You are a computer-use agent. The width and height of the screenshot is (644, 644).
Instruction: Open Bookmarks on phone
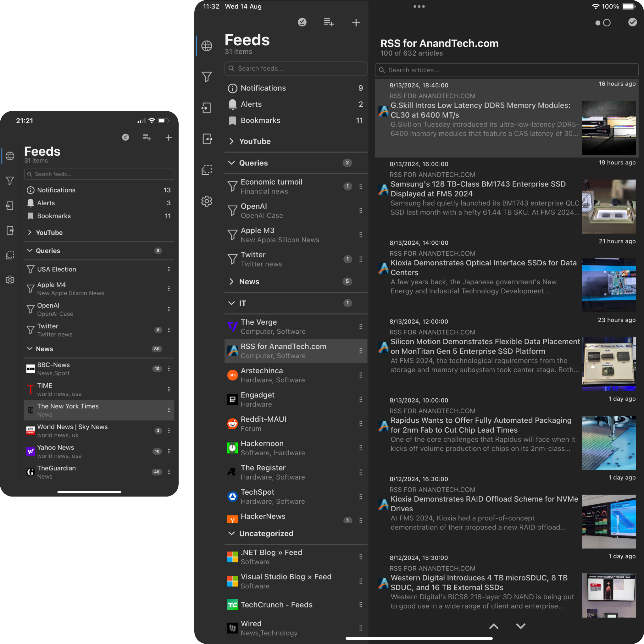[x=99, y=216]
